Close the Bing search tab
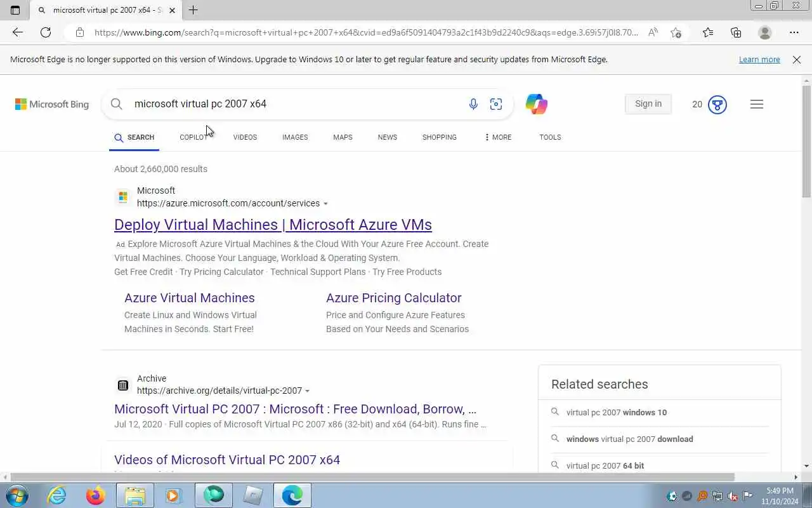 coord(172,10)
